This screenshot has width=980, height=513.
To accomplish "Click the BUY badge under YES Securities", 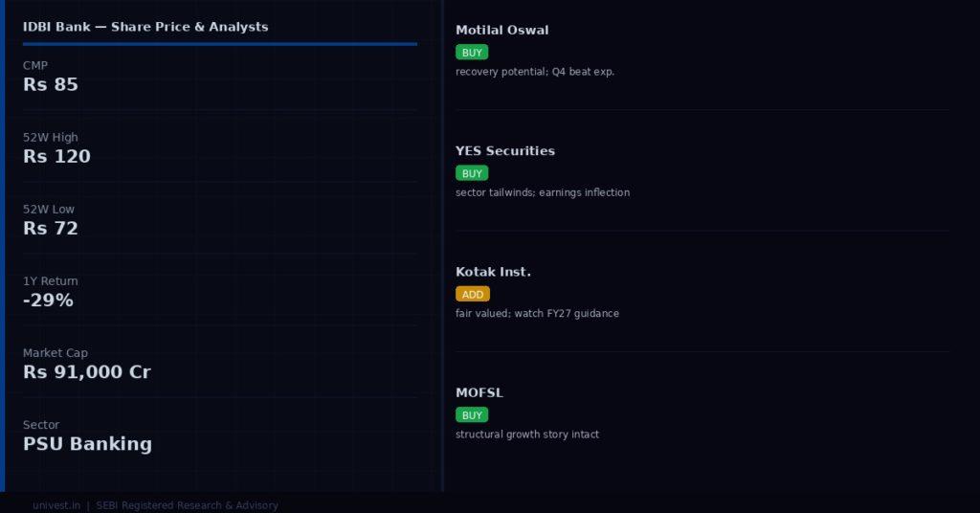I will tap(472, 173).
